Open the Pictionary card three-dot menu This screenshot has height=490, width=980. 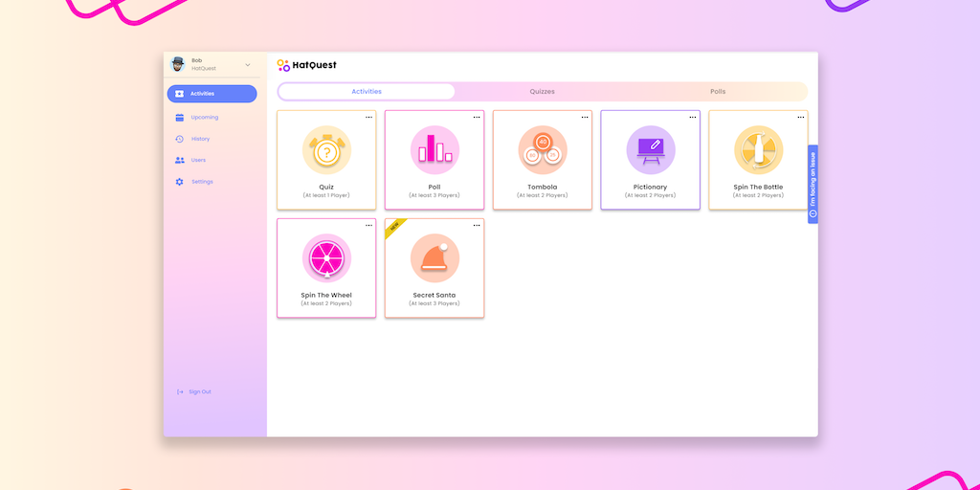tap(693, 118)
